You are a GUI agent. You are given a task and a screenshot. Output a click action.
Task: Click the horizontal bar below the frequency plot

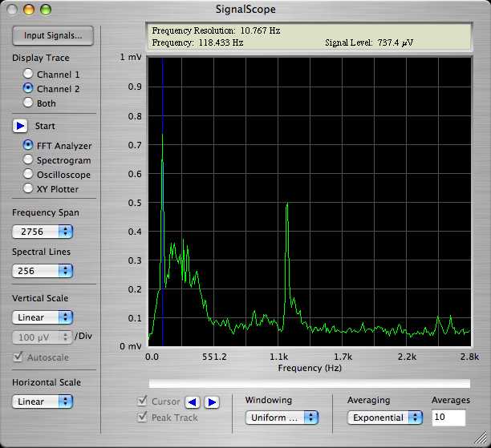(310, 382)
